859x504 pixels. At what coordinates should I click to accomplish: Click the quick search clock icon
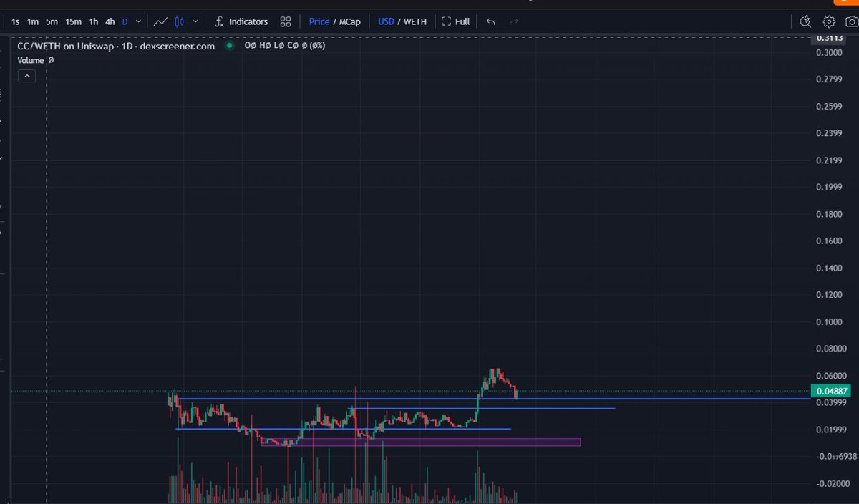(x=805, y=21)
